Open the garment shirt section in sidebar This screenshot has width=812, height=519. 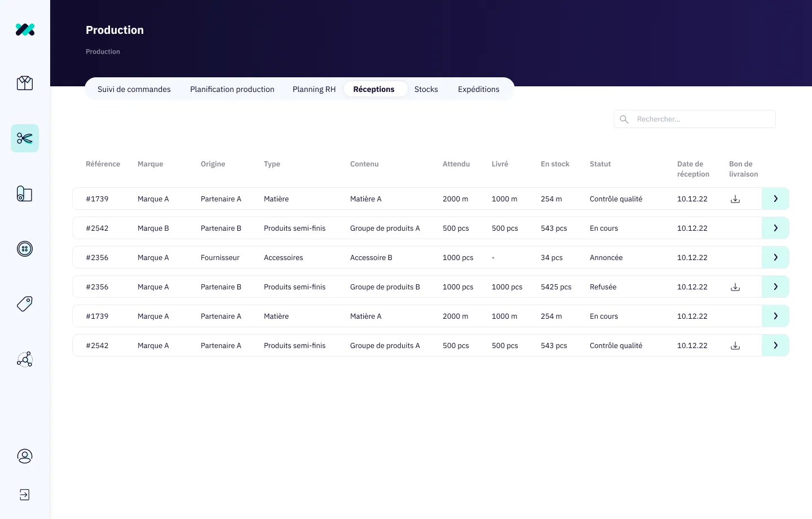click(25, 83)
